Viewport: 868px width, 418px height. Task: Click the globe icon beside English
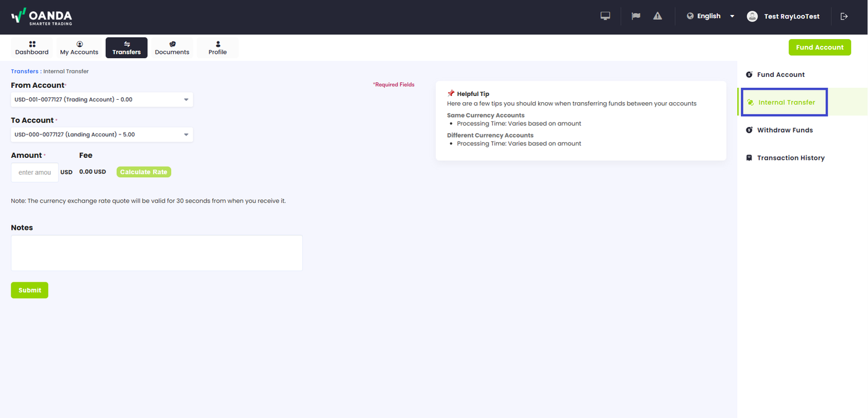point(690,16)
